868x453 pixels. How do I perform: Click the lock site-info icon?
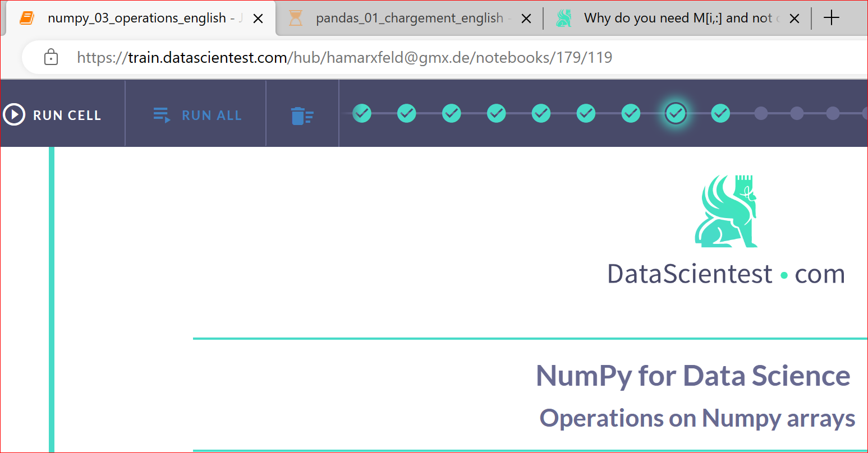[x=51, y=57]
